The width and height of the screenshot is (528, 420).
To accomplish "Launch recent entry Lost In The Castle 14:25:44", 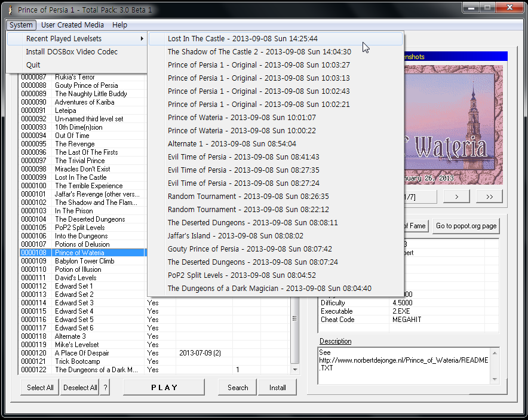I will [275, 39].
